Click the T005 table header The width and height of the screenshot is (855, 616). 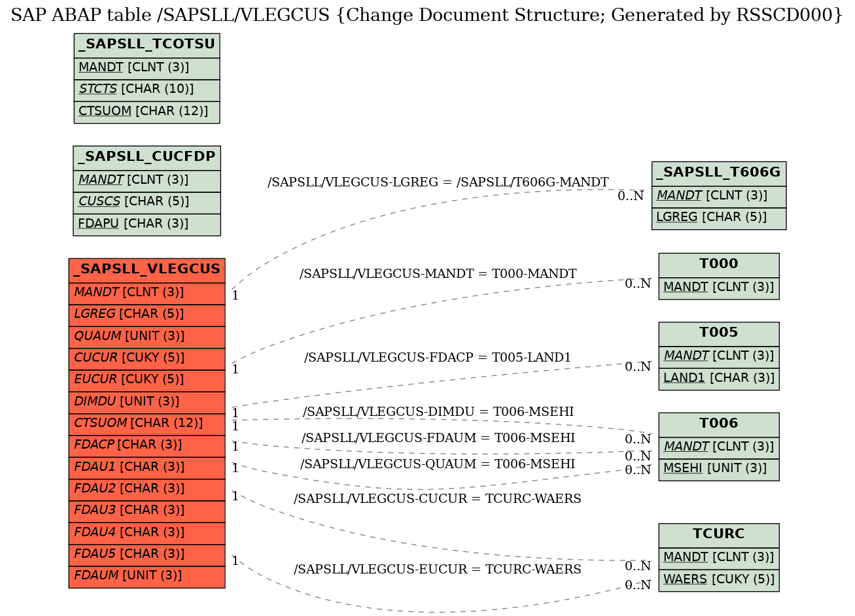[719, 334]
